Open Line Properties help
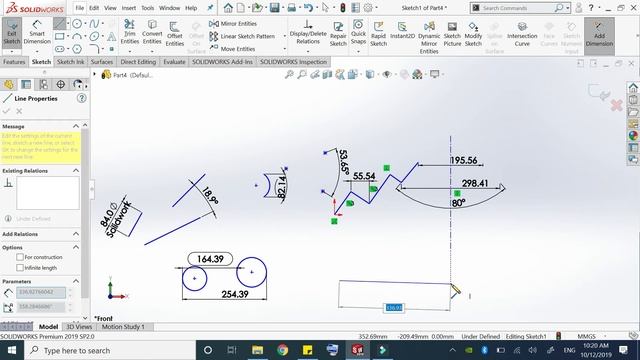 tap(82, 98)
